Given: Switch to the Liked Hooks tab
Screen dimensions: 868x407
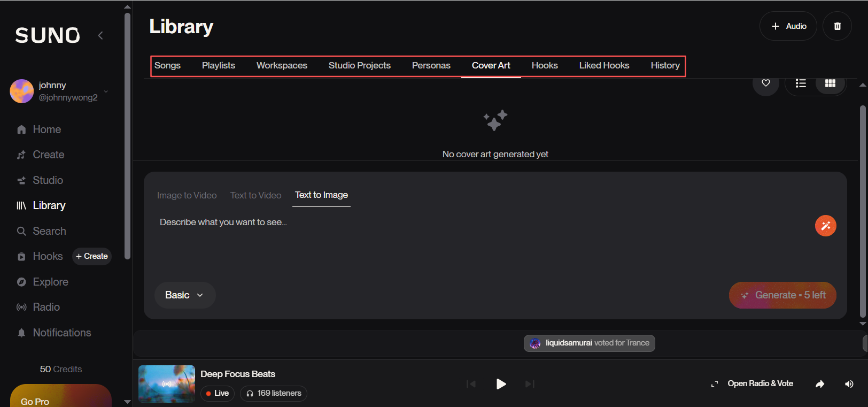Looking at the screenshot, I should pyautogui.click(x=604, y=65).
